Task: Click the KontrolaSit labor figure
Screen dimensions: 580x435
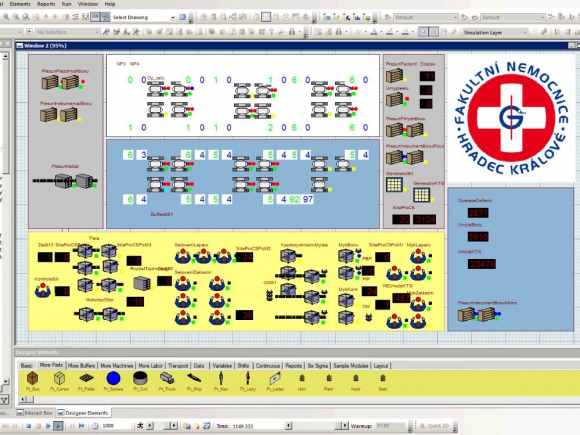Action: (43, 290)
